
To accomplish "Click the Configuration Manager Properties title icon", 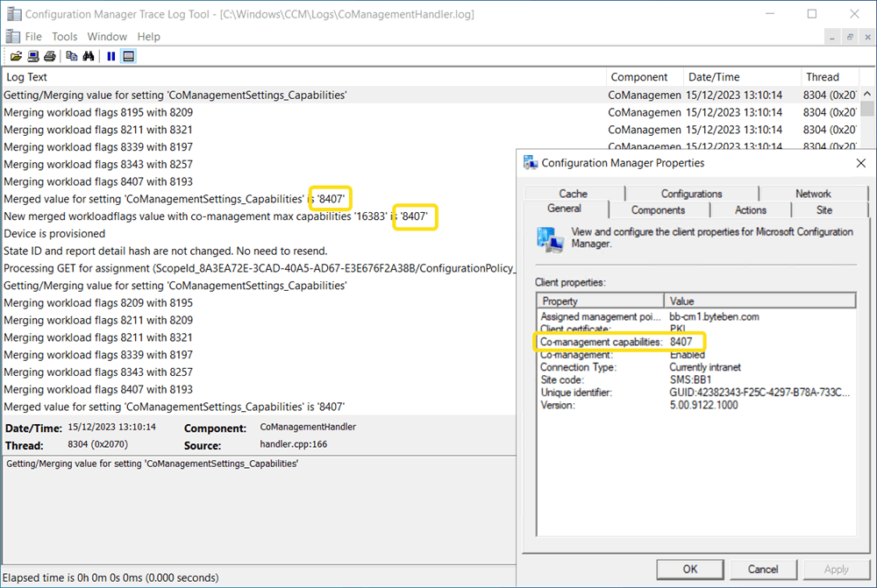I will [531, 163].
